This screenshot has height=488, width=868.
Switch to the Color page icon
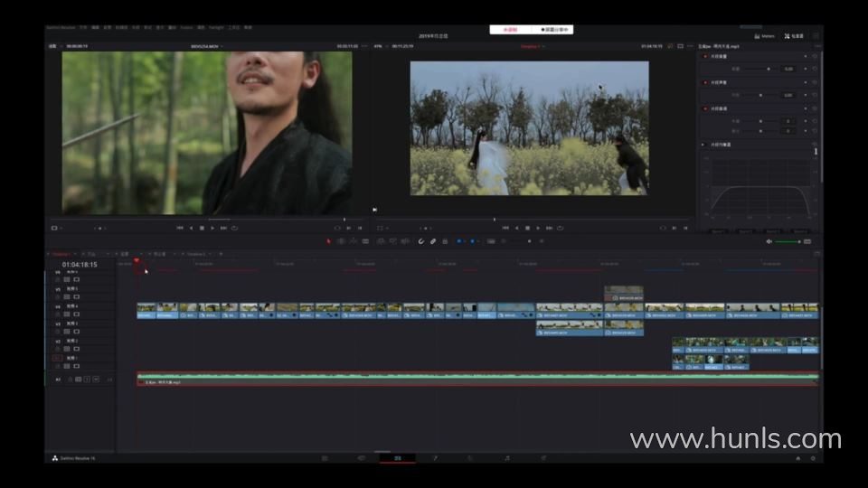click(469, 458)
